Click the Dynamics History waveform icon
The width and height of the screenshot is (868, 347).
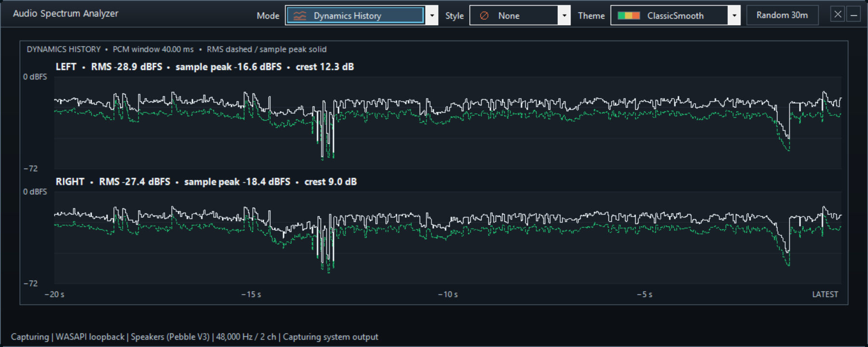(300, 16)
